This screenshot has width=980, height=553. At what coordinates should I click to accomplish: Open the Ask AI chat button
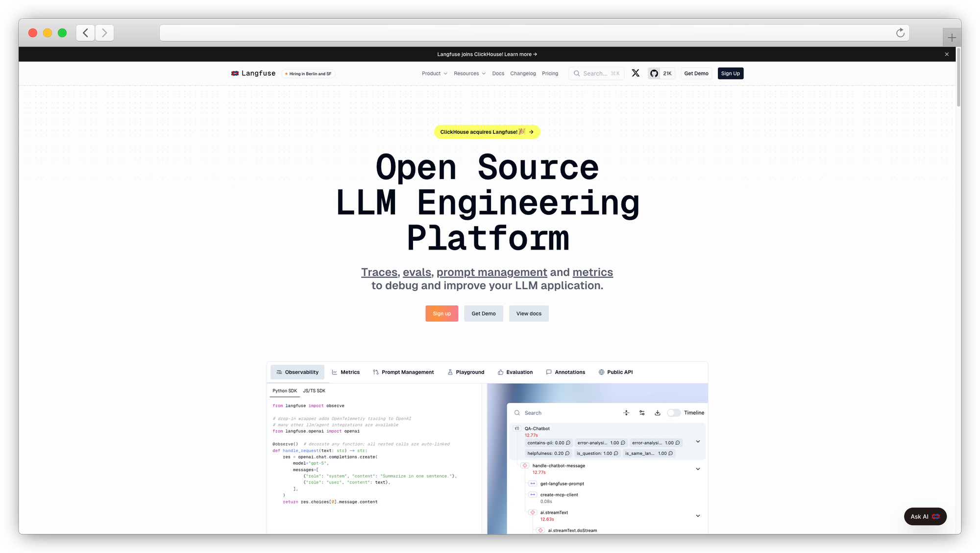pos(925,516)
